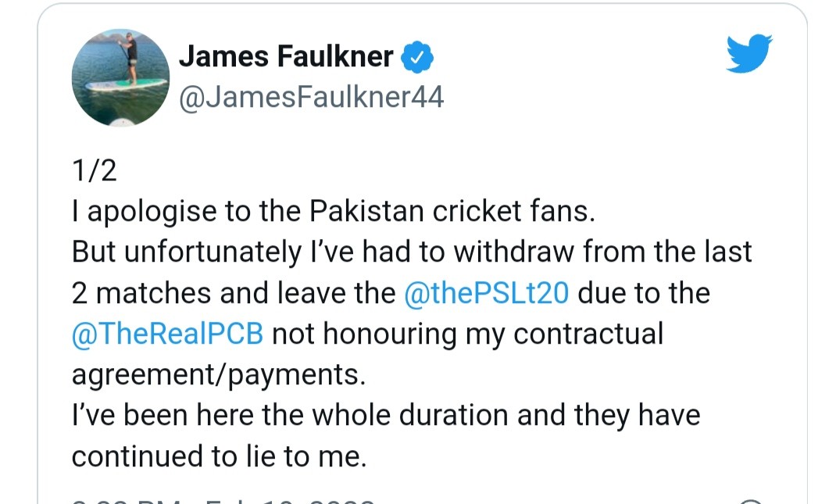Click the words 'cricket fans.' in tweet

[513, 211]
